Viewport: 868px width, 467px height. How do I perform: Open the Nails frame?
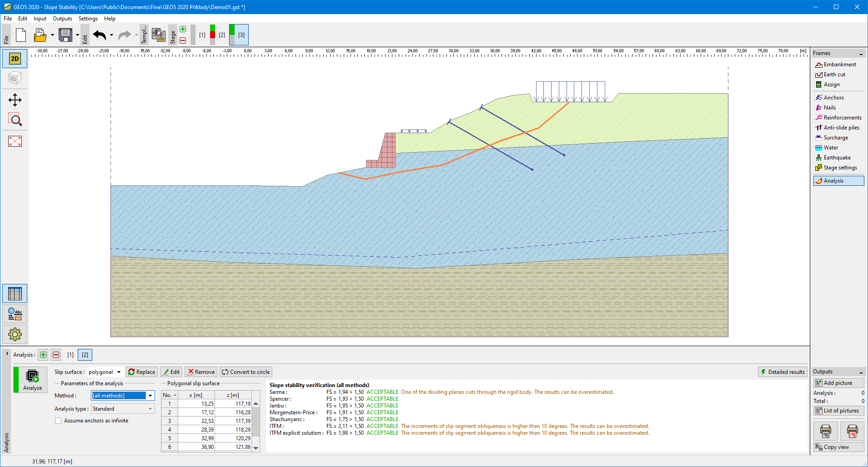coord(838,108)
